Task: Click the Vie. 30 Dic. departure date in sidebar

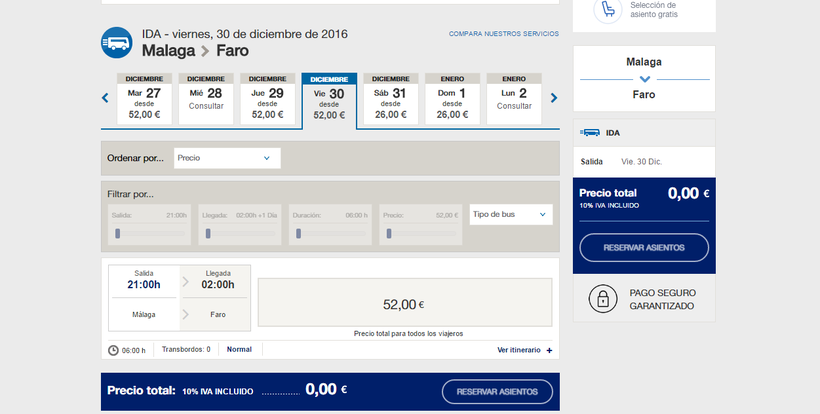Action: pyautogui.click(x=642, y=162)
